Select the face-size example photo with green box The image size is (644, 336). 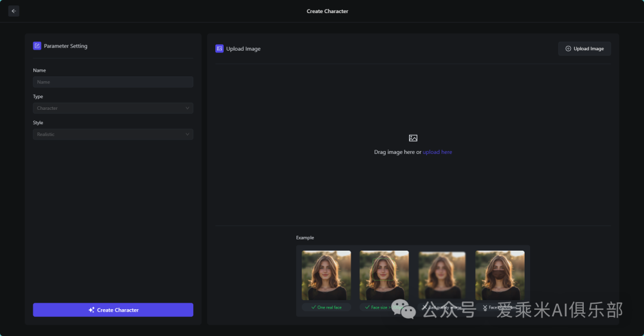click(x=384, y=275)
